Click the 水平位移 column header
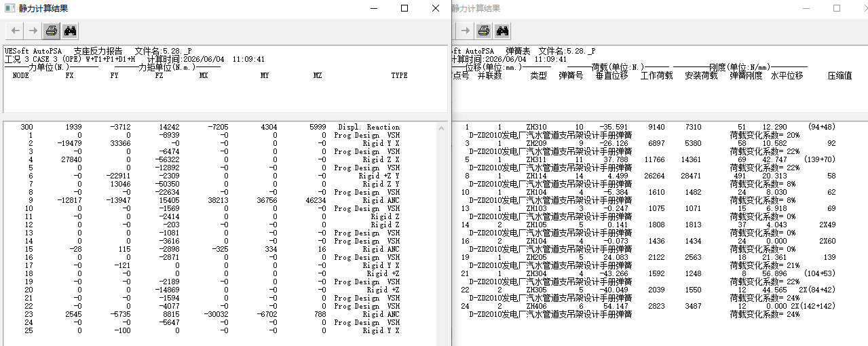868x346 pixels. 787,76
